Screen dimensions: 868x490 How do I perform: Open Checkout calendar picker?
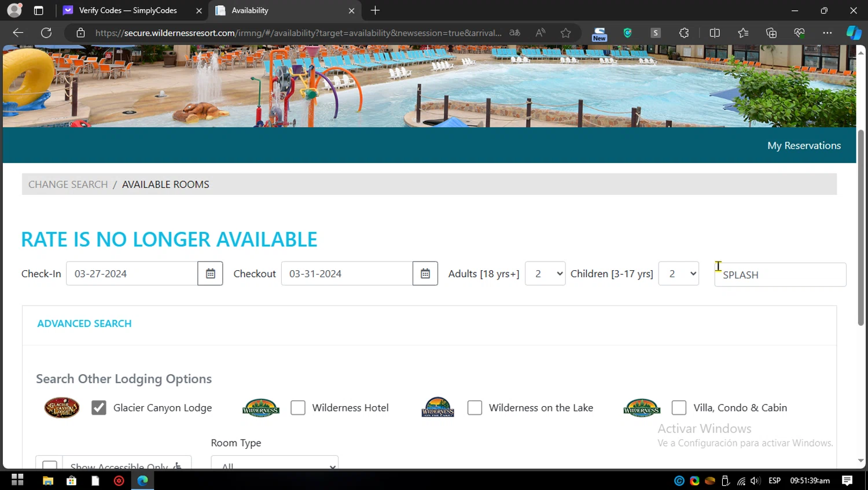(x=425, y=274)
